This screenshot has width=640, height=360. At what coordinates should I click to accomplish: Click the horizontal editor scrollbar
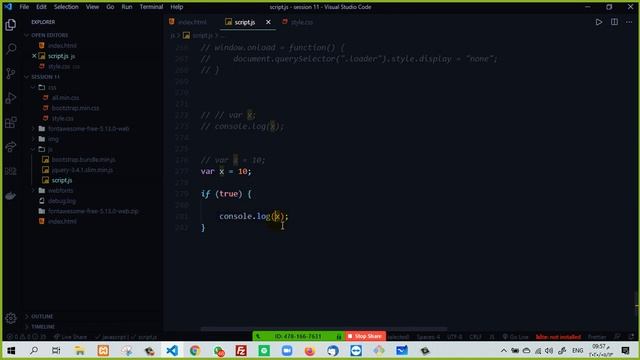pyautogui.click(x=324, y=329)
